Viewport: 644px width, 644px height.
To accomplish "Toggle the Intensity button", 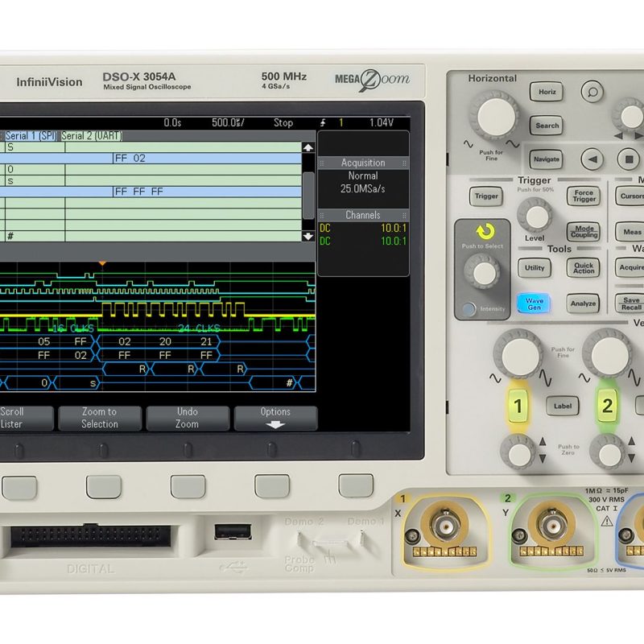I will [x=469, y=309].
